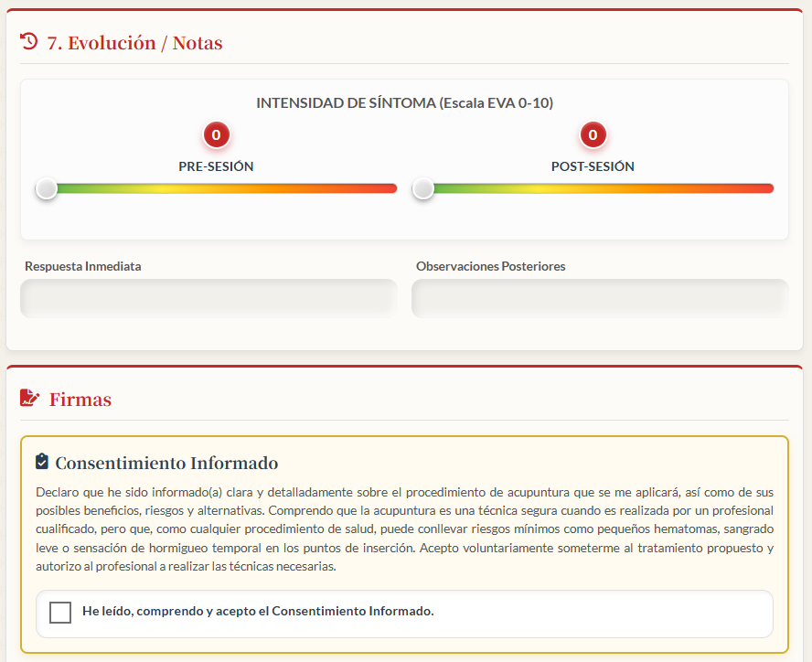Click the PRE-SESIÓN intensity gradient track
This screenshot has height=662, width=812.
click(217, 188)
